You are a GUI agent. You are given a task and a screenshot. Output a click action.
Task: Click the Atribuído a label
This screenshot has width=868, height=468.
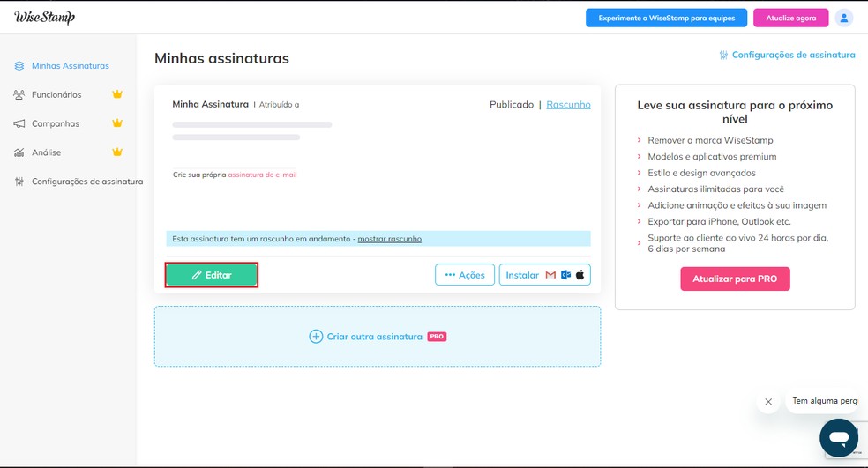click(x=279, y=105)
